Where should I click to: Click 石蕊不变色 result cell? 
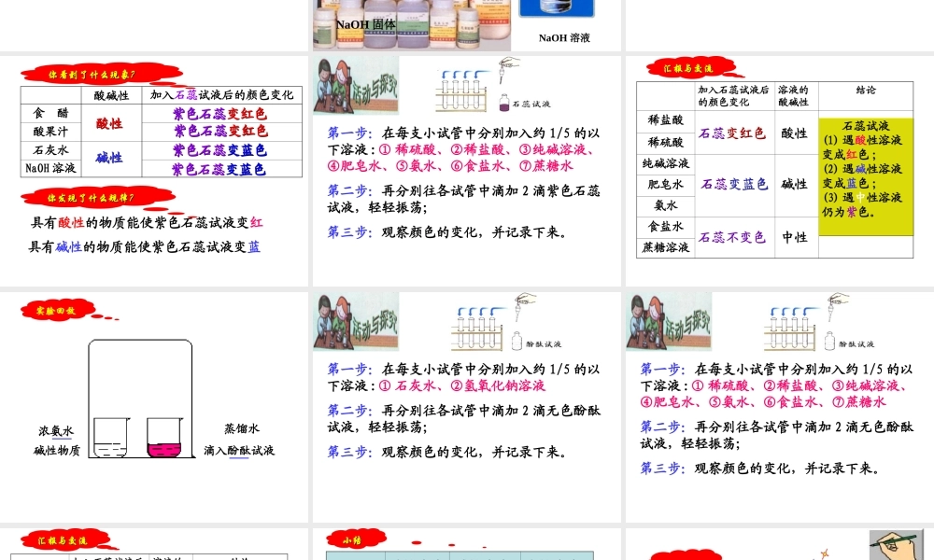(732, 237)
